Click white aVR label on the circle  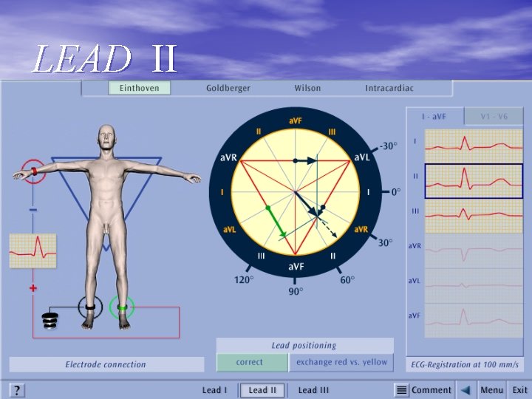pyautogui.click(x=228, y=157)
